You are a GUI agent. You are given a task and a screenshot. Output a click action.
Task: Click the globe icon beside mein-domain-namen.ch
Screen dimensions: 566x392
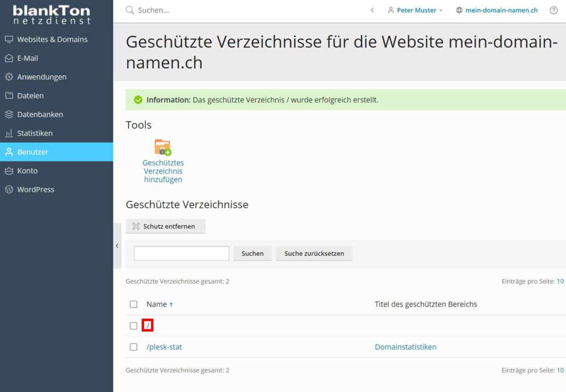point(459,11)
